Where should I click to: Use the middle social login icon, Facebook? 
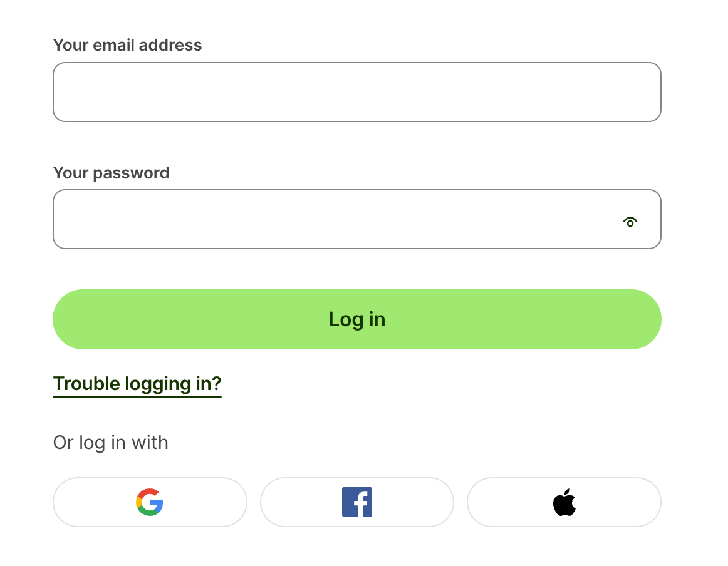click(x=356, y=502)
